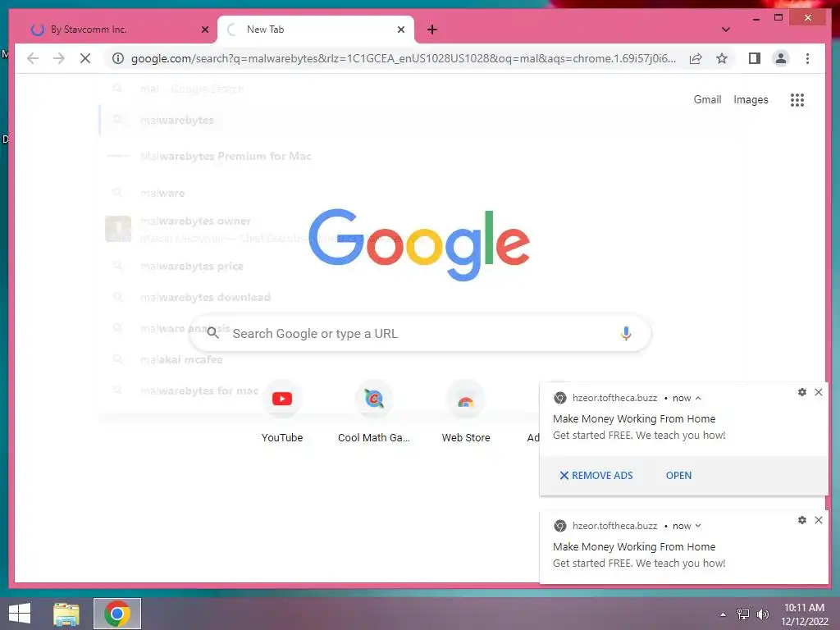Viewport: 840px width, 630px height.
Task: Go forward with the forward arrow
Action: click(59, 58)
